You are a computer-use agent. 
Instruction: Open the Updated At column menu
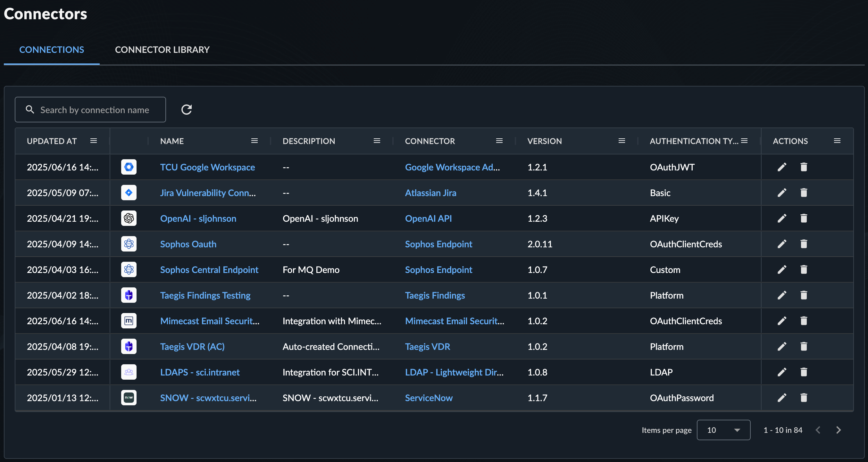[x=93, y=141]
